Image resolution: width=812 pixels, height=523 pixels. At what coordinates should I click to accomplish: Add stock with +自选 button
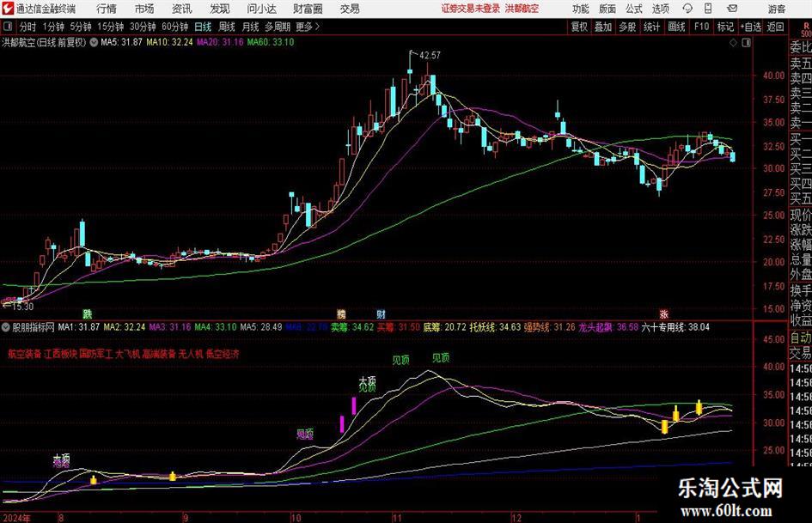(x=750, y=27)
